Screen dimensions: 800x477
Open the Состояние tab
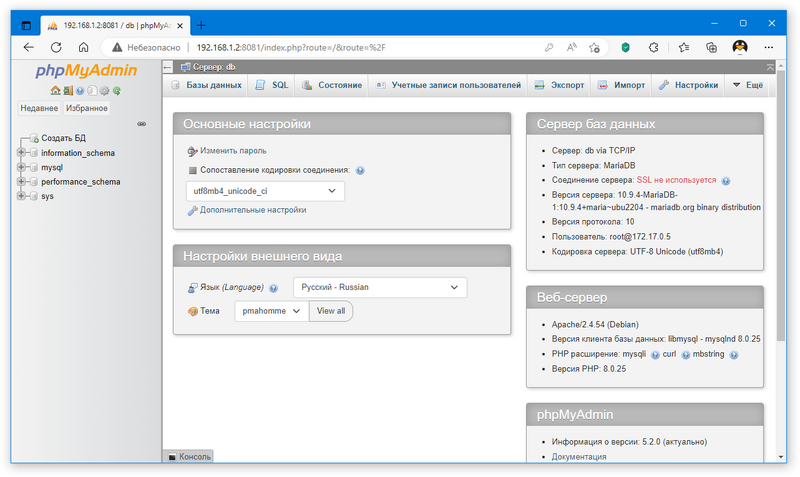[x=332, y=85]
